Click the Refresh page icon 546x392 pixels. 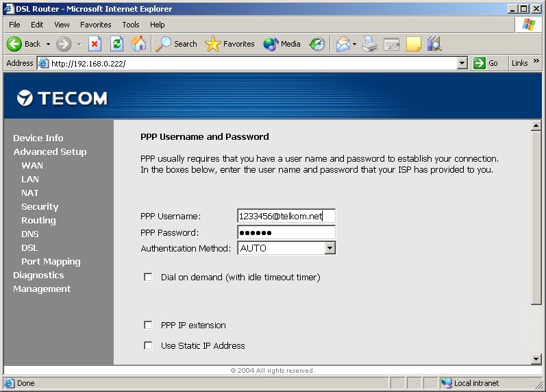[117, 44]
